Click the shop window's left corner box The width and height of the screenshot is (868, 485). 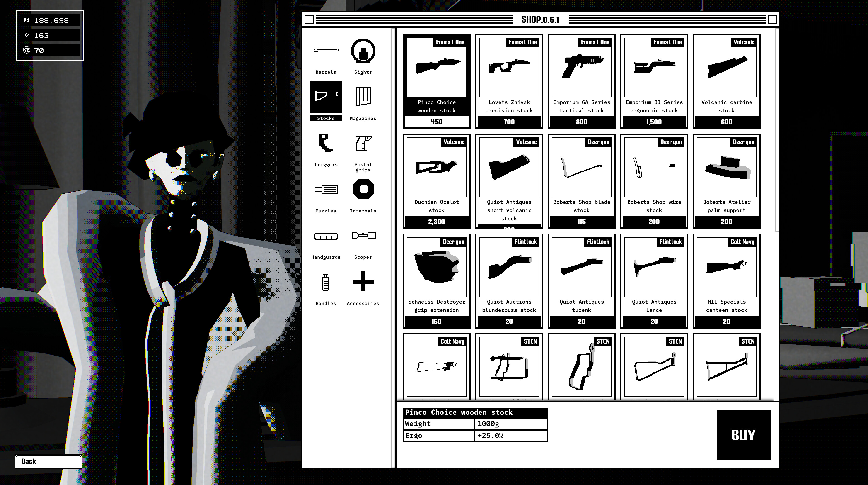[309, 19]
